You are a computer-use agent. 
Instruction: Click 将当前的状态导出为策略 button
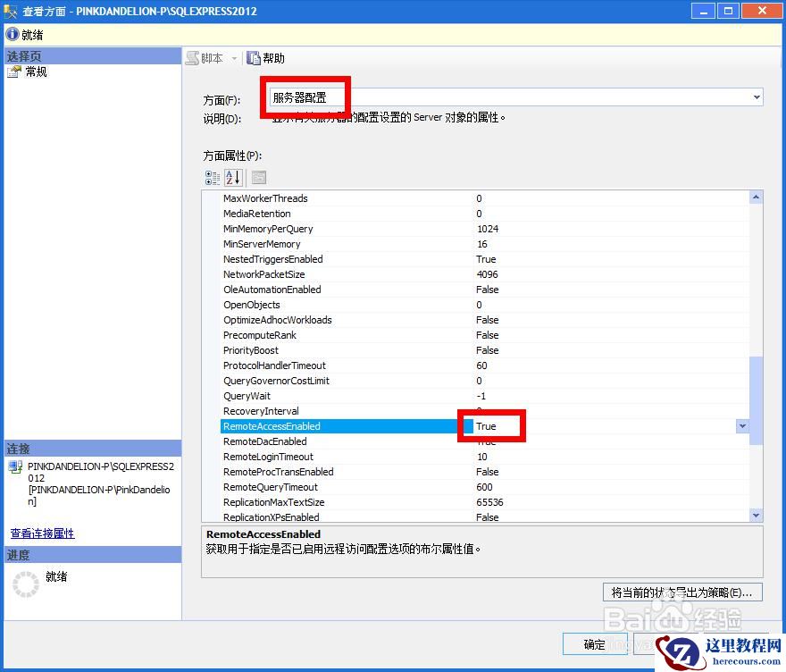[x=682, y=592]
